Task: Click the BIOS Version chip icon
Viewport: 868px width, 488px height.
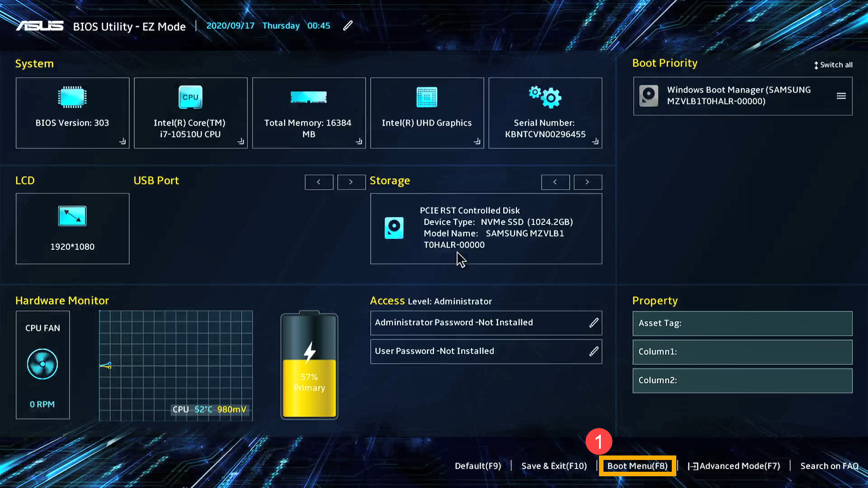Action: [x=72, y=97]
